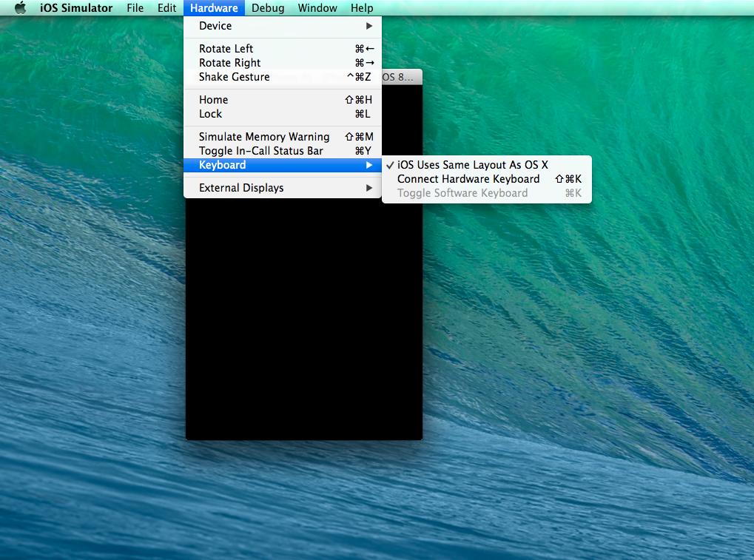The image size is (754, 560).
Task: Choose Rotate Right
Action: [x=283, y=62]
